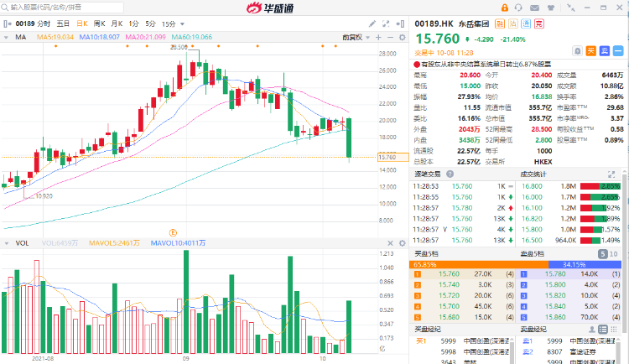The height and width of the screenshot is (364, 629).
Task: Open the shareholder transfer news headline
Action: point(486,65)
